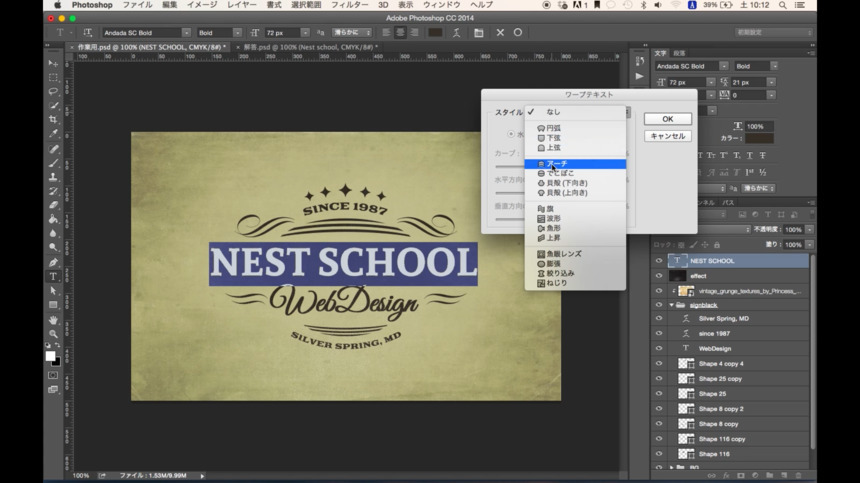Hide the since 1987 layer
This screenshot has width=860, height=483.
pyautogui.click(x=659, y=333)
